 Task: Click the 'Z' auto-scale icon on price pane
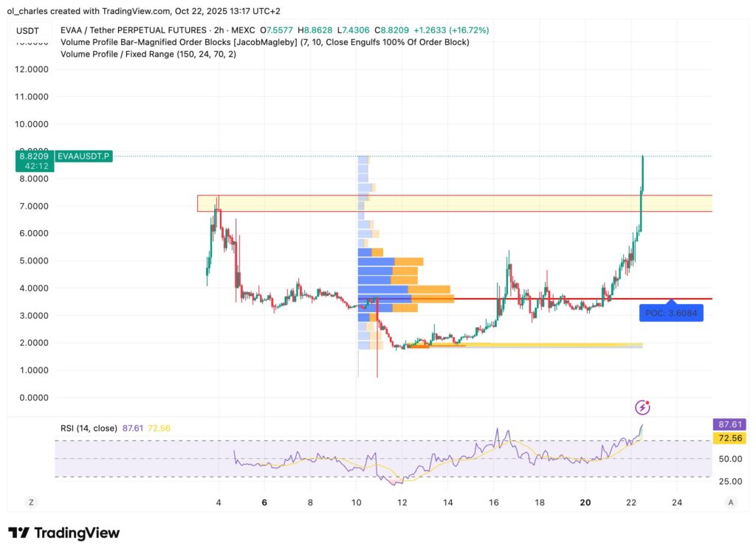coord(31,502)
